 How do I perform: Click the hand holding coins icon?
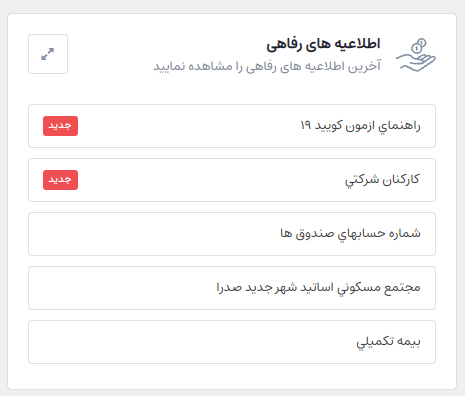click(416, 55)
